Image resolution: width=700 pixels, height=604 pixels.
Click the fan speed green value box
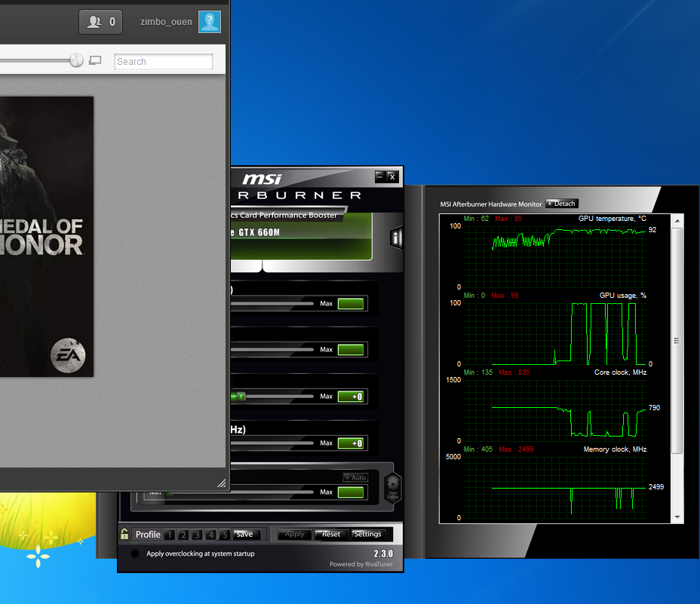(351, 492)
